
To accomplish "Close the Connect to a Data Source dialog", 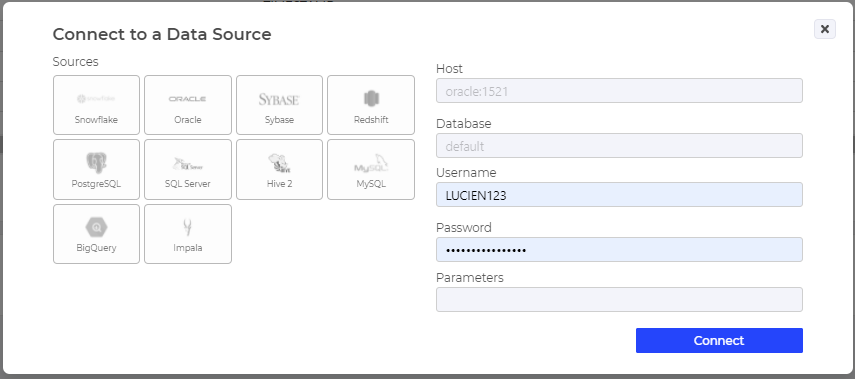I will click(x=824, y=29).
